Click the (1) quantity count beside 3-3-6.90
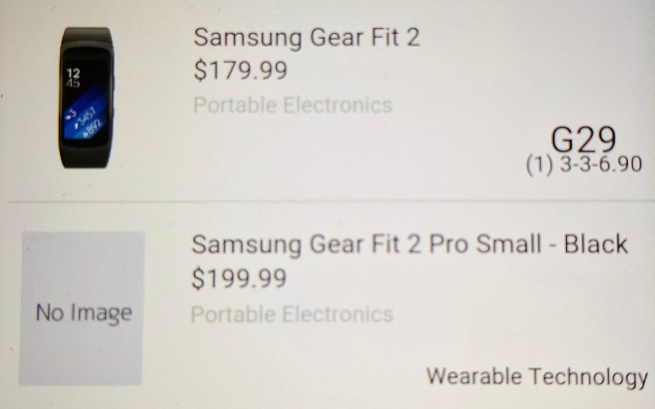The height and width of the screenshot is (409, 655). coord(540,164)
